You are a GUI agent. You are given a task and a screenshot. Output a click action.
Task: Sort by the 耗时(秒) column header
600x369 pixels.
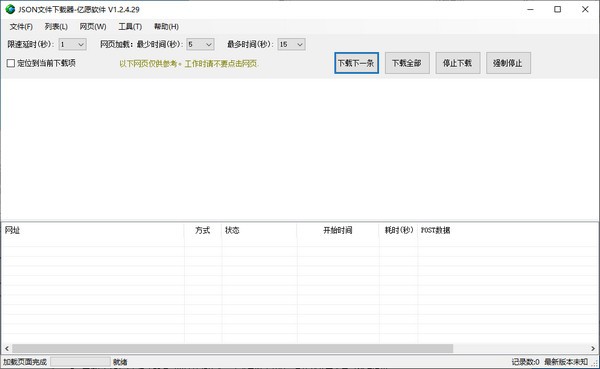[399, 230]
